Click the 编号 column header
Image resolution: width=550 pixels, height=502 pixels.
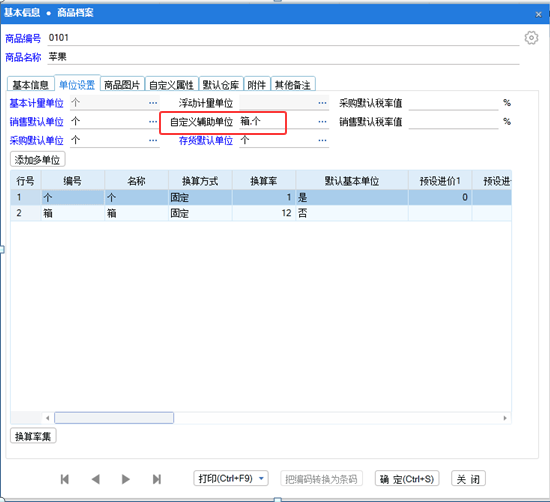[x=73, y=181]
